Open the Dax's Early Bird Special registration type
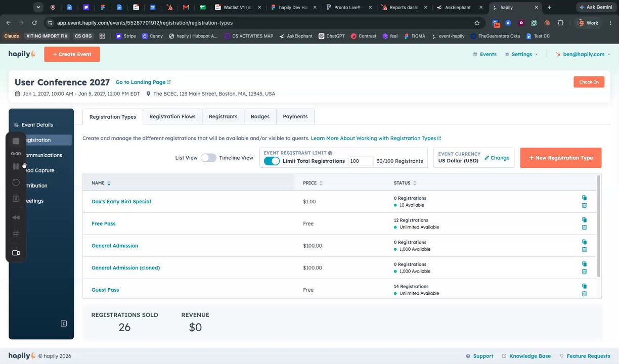Viewport: 619px width, 364px height. 121,201
